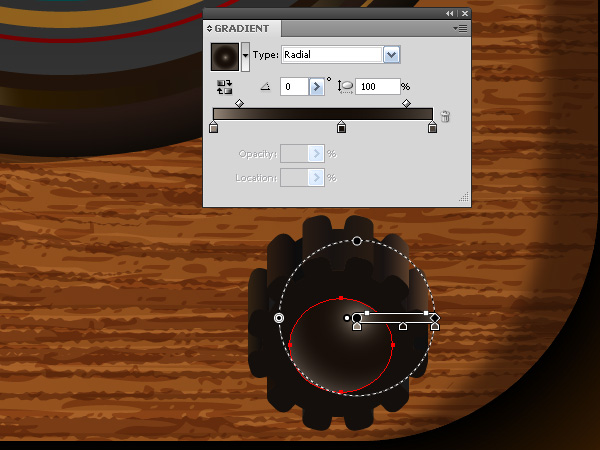Click the left red anchor point of ellipse
600x450 pixels.
click(x=290, y=345)
